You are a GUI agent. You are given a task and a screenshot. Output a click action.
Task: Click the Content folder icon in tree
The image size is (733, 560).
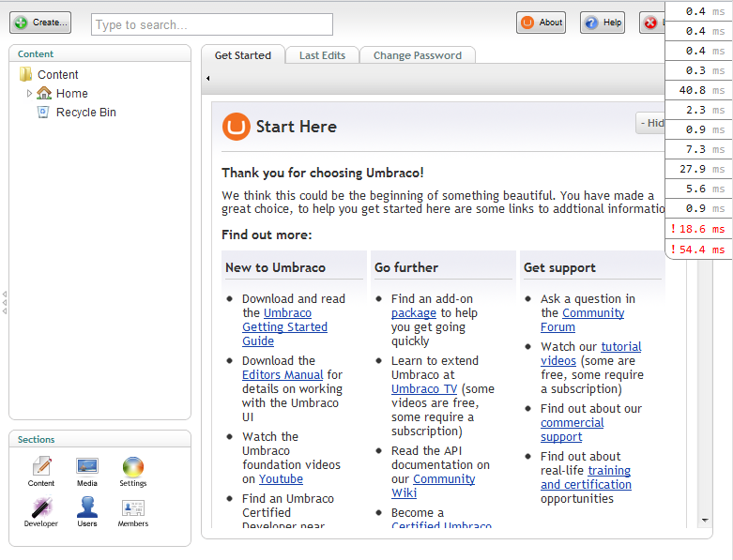pos(25,74)
